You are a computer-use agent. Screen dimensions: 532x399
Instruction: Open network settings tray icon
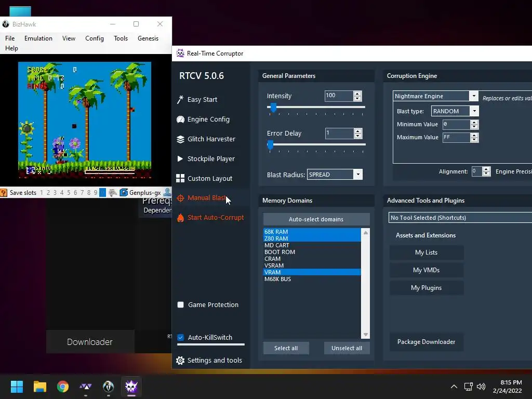pyautogui.click(x=469, y=387)
